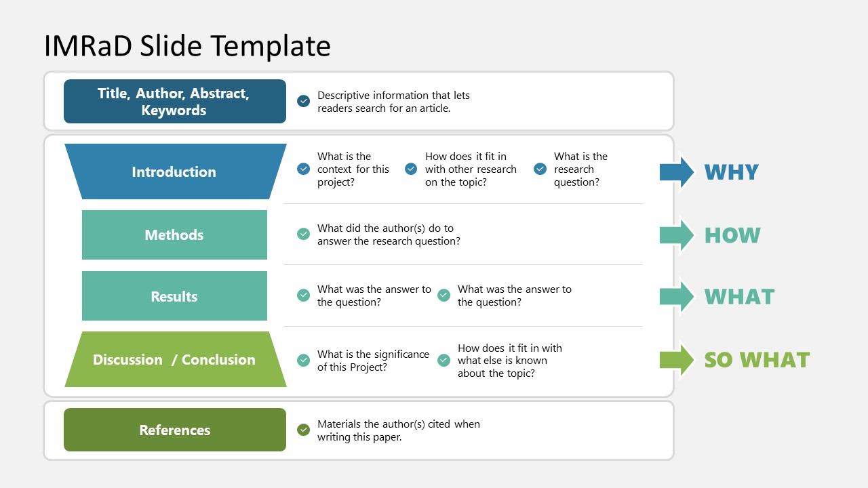Select checkmark icon next to 'Materials the author(s) cited'
Screen dimensions: 868x488
click(x=304, y=430)
